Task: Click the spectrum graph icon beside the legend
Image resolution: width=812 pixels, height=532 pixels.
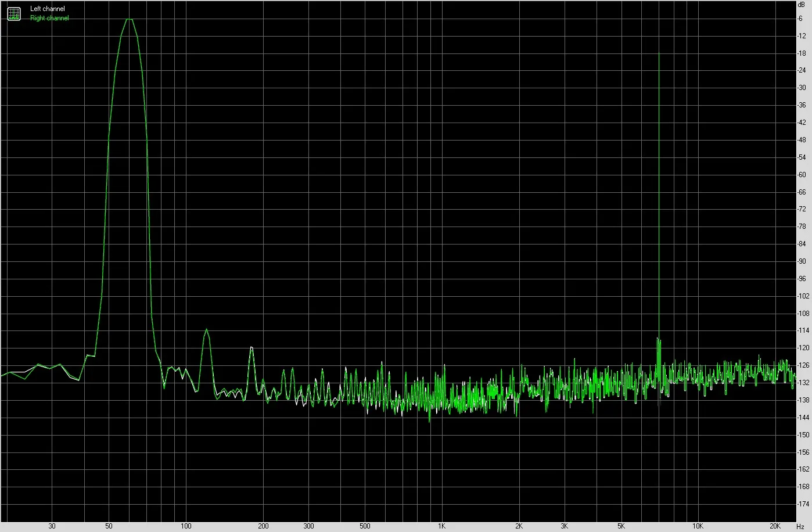Action: (13, 13)
